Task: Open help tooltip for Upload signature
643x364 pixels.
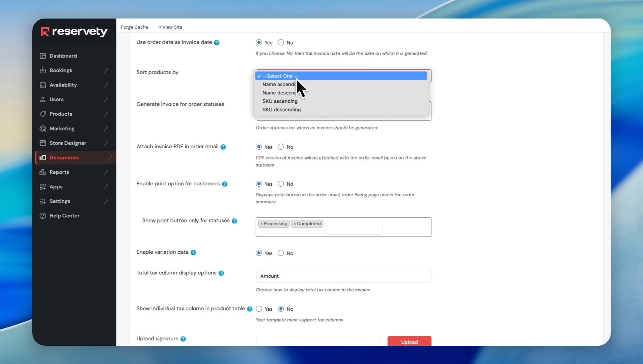Action: [183, 339]
